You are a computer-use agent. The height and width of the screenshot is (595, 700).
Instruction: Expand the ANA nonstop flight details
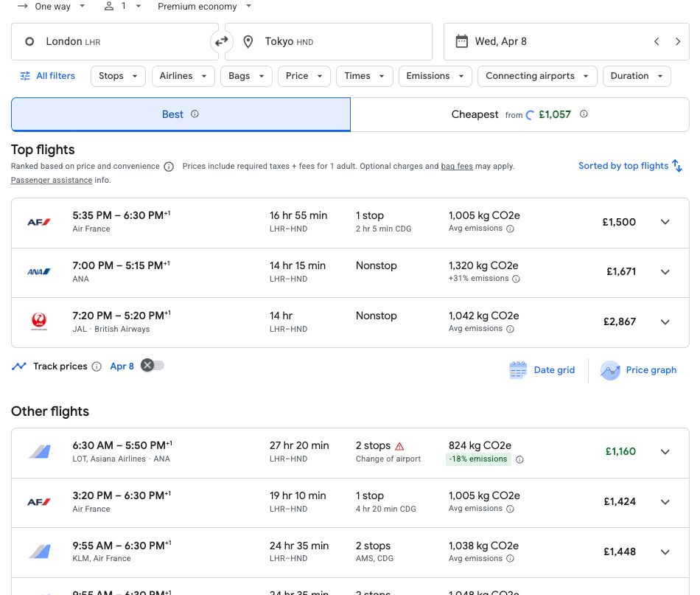[665, 272]
